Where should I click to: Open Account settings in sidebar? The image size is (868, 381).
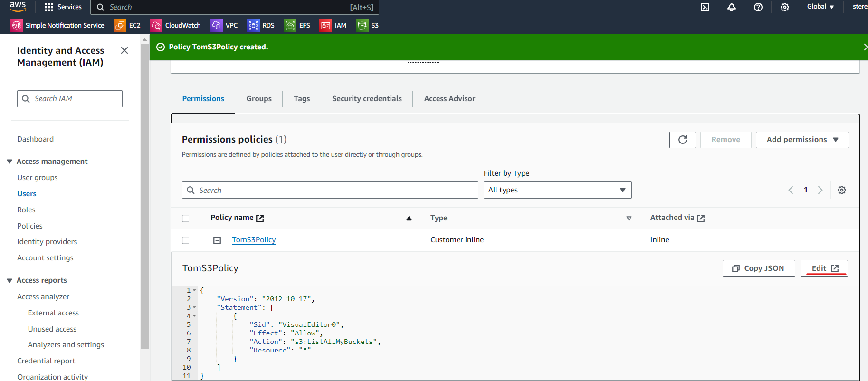coord(45,258)
